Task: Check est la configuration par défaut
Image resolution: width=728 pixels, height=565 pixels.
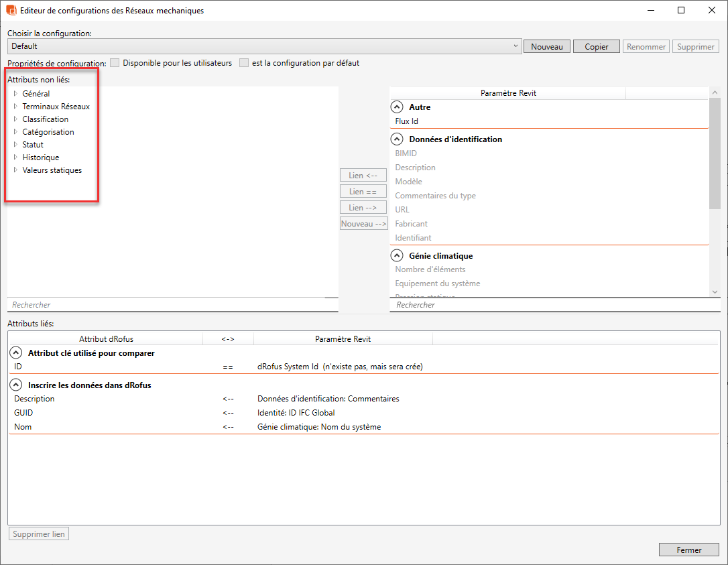Action: (x=244, y=63)
